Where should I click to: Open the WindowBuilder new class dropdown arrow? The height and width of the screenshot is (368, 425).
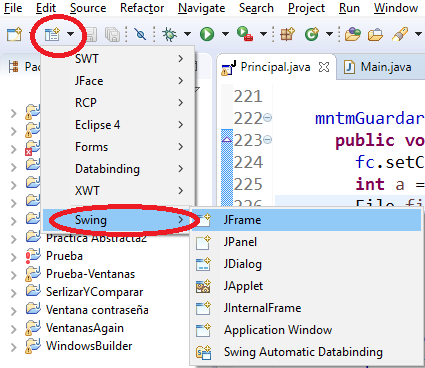[x=70, y=34]
